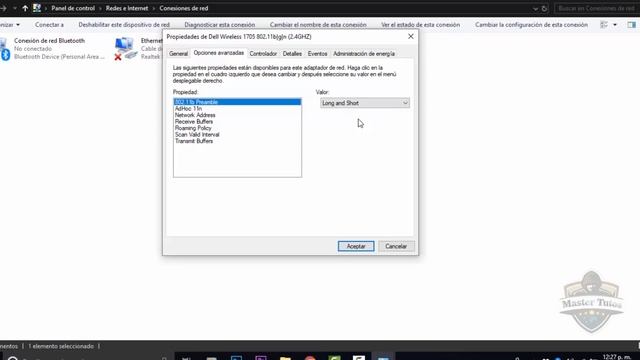Click Deshabilitar este dispositivo de red

(x=124, y=25)
